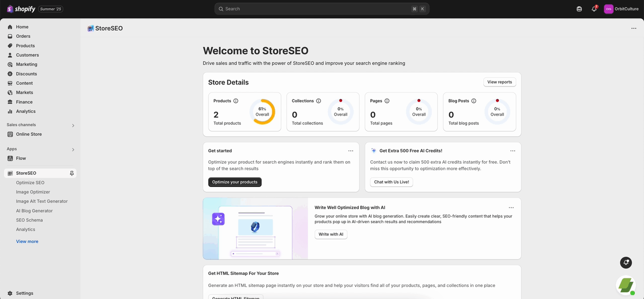
Task: Open the Get started card options menu
Action: pyautogui.click(x=351, y=151)
